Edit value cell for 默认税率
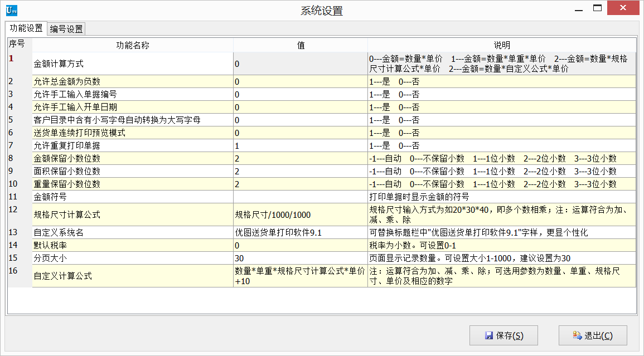Image resolution: width=644 pixels, height=356 pixels. 301,245
